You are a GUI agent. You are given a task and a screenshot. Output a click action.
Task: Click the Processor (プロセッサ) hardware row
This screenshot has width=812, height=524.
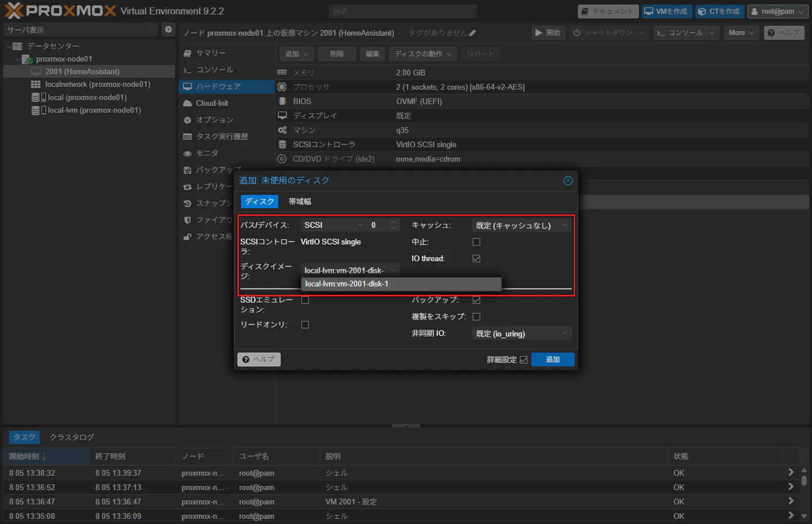(542, 87)
